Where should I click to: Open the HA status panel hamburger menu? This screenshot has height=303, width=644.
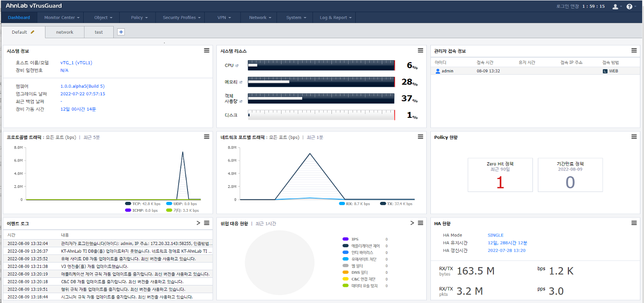coord(634,223)
